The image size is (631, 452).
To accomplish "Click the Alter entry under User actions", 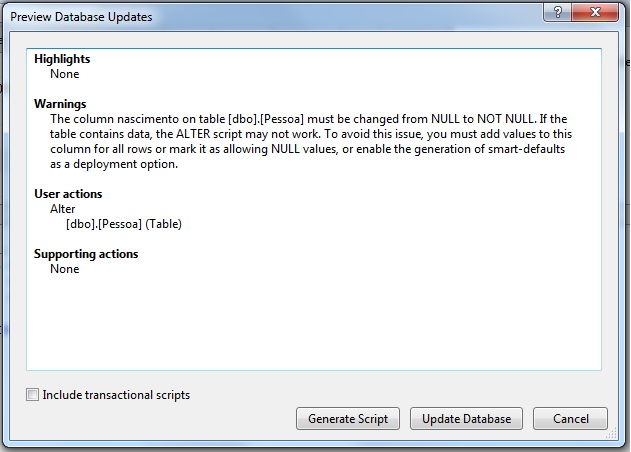I will (x=62, y=209).
